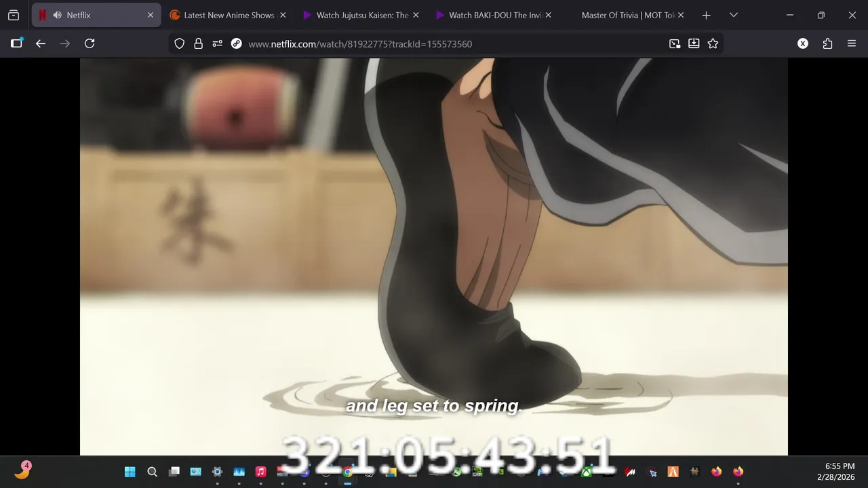Open the orange A app on taskbar

[673, 472]
